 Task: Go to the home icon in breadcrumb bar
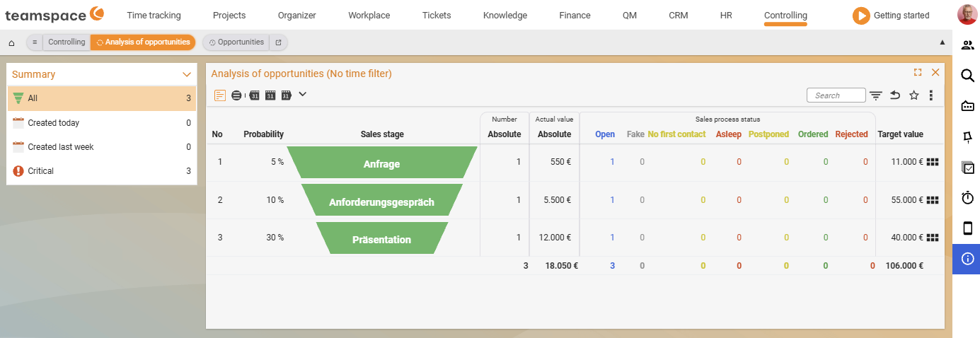[x=11, y=42]
